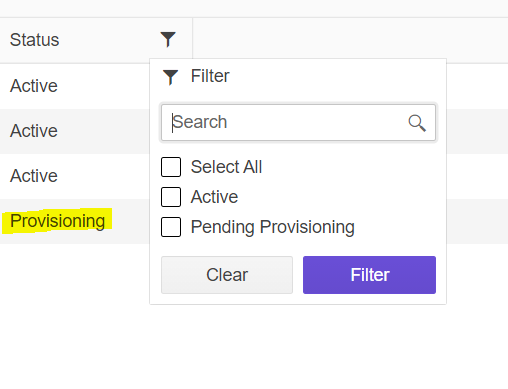Click the Active option label in the filter list
508x389 pixels.
click(x=214, y=197)
